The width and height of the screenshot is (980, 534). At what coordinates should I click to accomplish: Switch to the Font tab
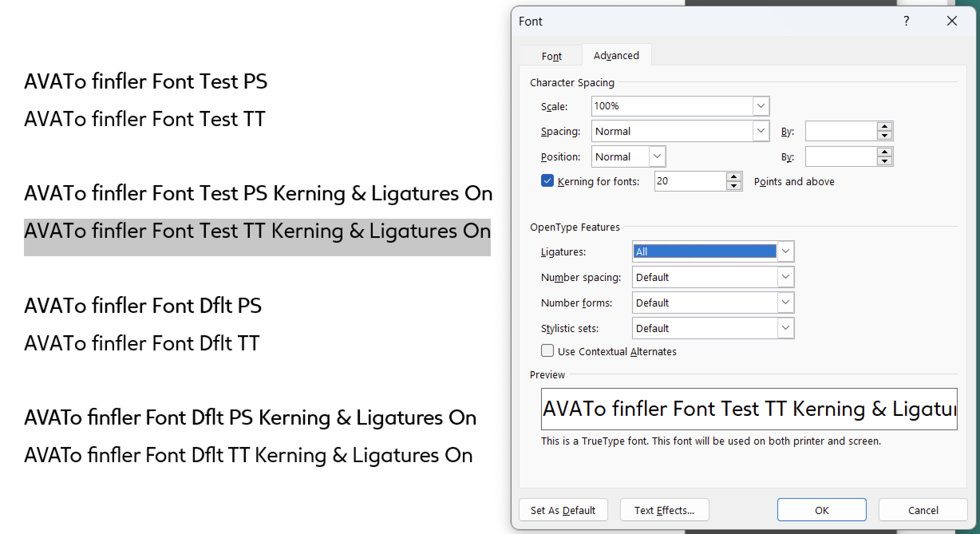pos(551,56)
